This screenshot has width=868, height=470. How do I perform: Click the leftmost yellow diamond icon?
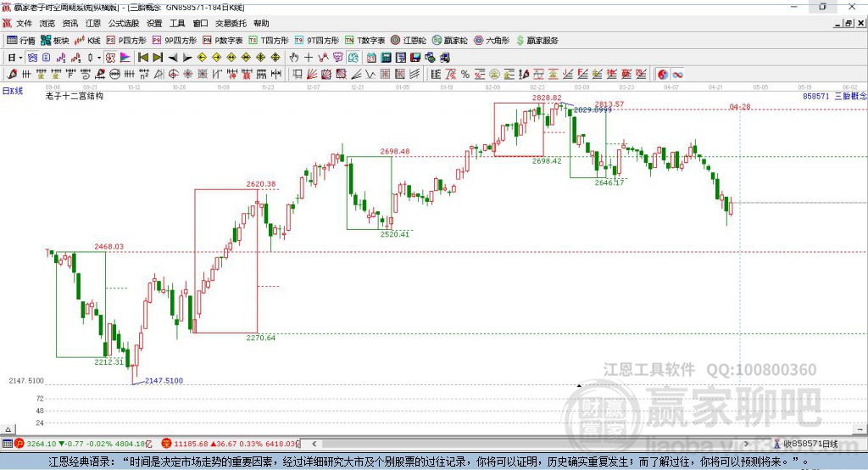pyautogui.click(x=202, y=58)
